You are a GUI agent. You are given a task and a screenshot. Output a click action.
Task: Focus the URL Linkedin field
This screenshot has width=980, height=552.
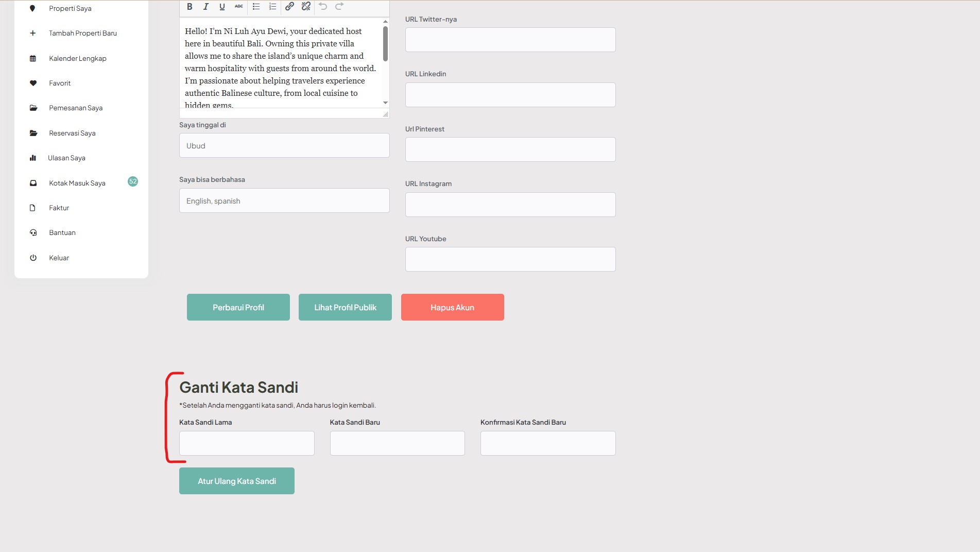(510, 95)
